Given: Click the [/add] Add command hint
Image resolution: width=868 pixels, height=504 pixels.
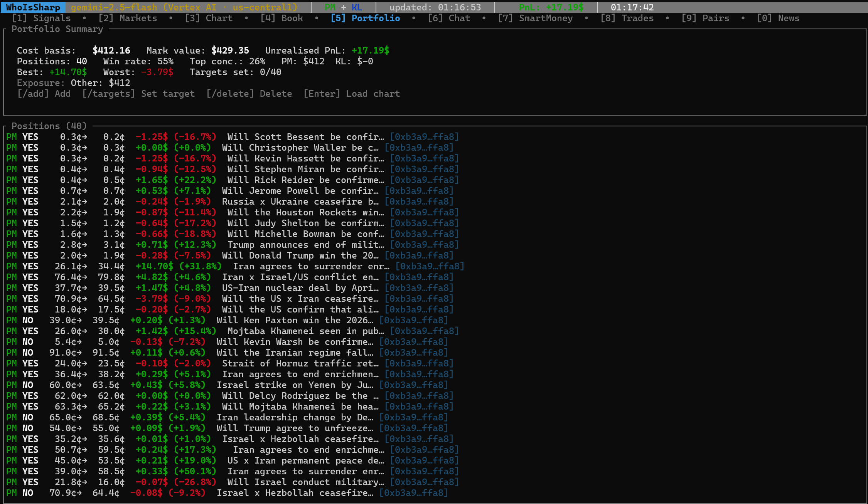Looking at the screenshot, I should [x=44, y=94].
